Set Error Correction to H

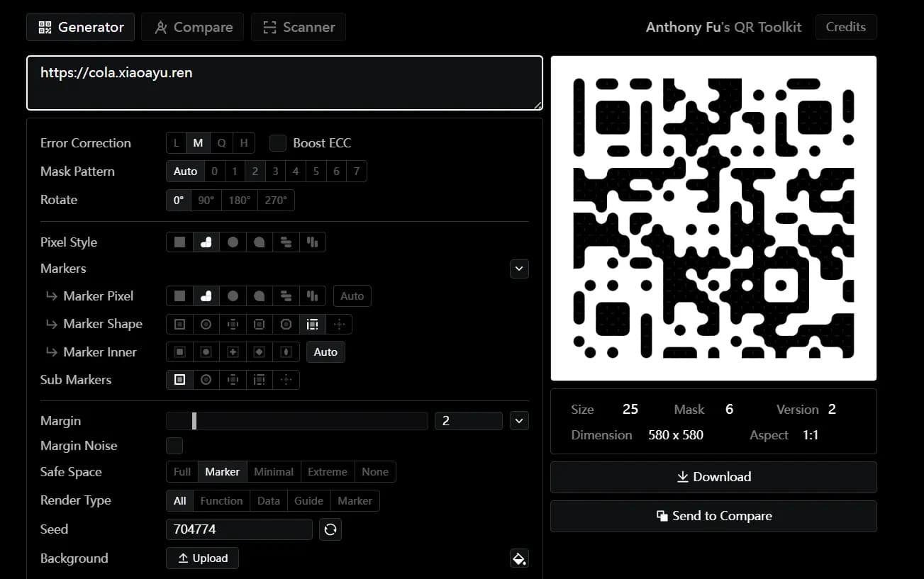(243, 143)
